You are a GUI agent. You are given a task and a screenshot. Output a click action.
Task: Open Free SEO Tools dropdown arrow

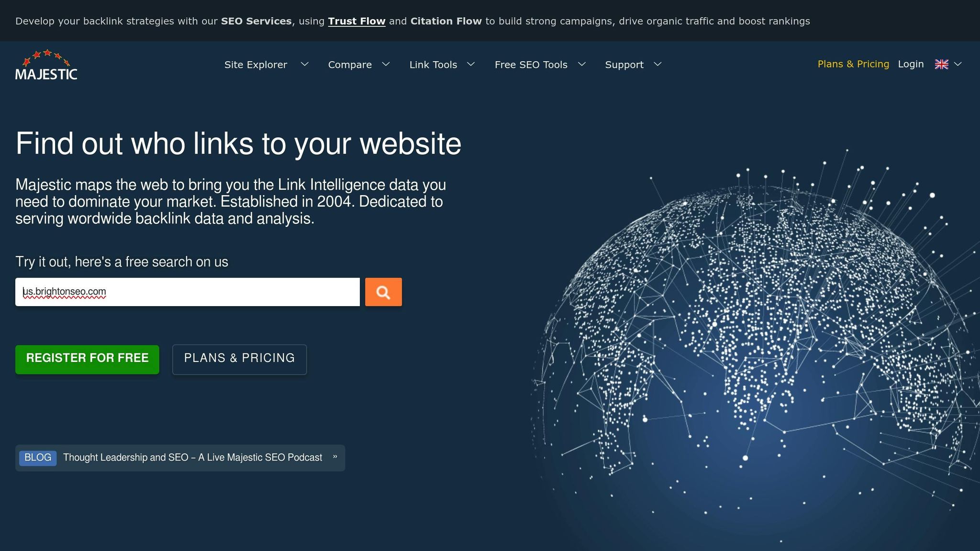coord(582,64)
